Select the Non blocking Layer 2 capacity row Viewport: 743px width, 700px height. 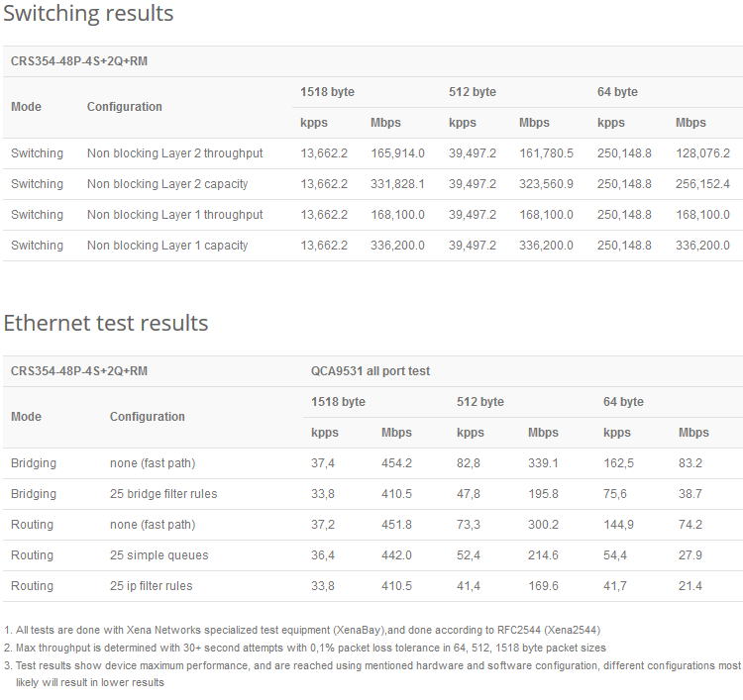pyautogui.click(x=372, y=184)
